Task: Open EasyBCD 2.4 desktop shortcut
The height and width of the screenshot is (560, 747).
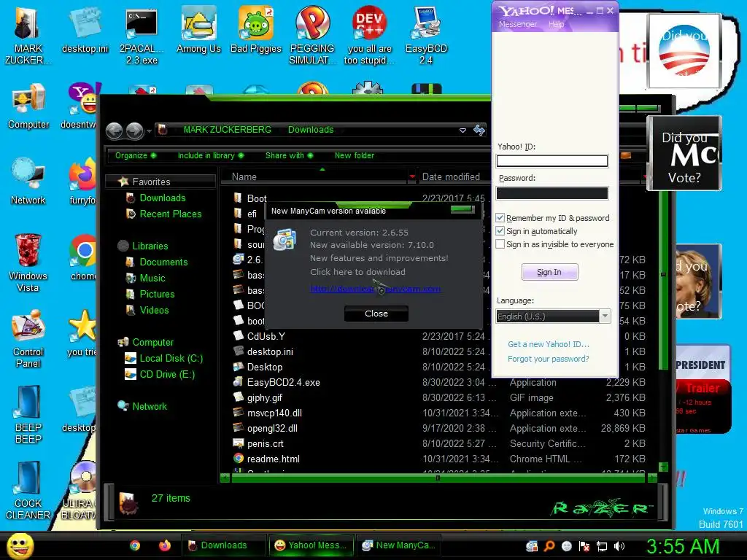Action: click(426, 35)
